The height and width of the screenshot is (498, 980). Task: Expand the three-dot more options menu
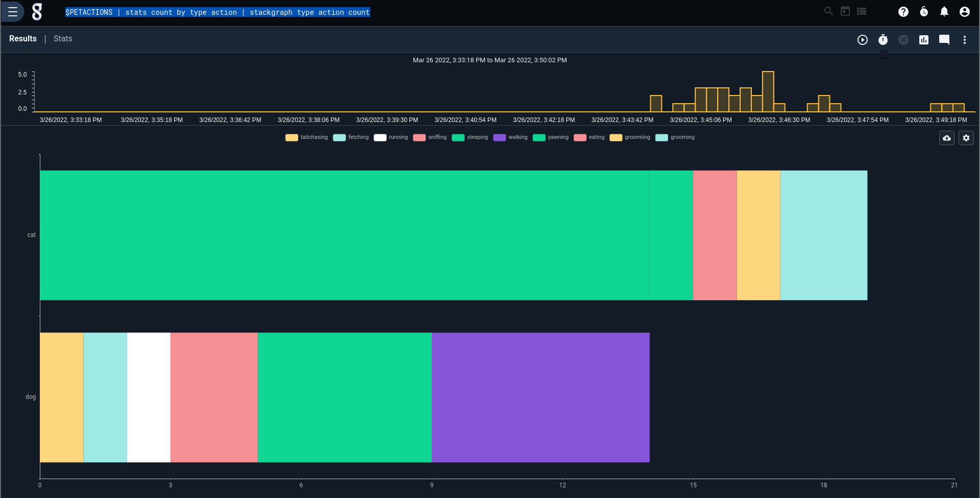pos(964,40)
